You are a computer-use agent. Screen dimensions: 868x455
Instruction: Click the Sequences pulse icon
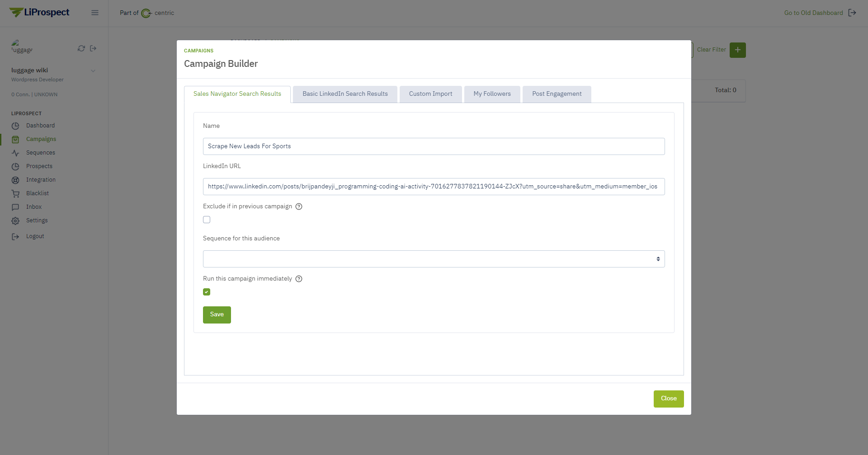[15, 153]
